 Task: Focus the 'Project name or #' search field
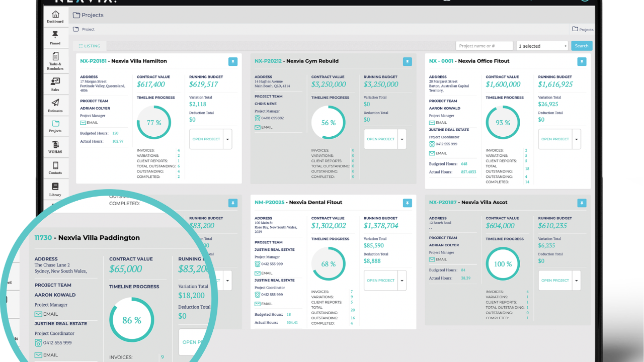pyautogui.click(x=485, y=46)
